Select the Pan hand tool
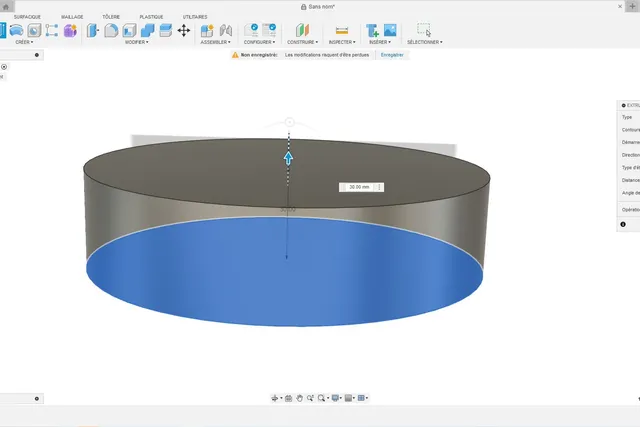 pos(300,398)
